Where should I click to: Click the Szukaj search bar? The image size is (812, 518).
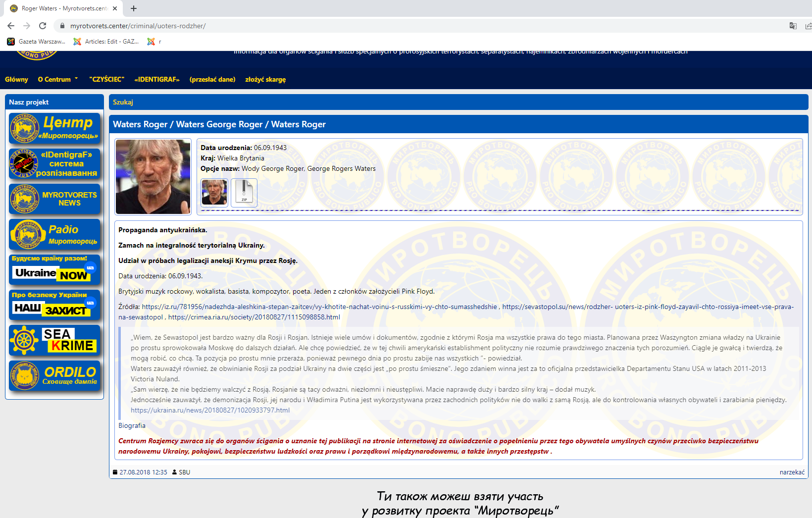coord(458,102)
